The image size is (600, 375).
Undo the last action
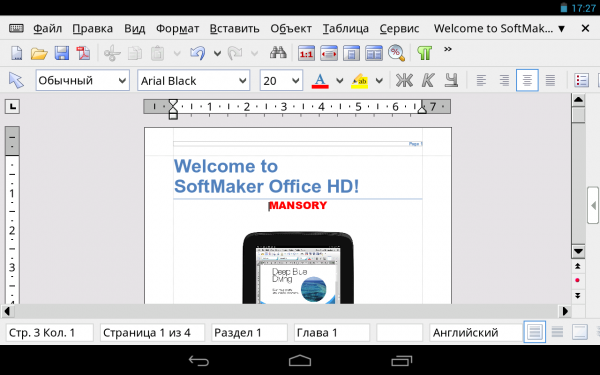(197, 53)
